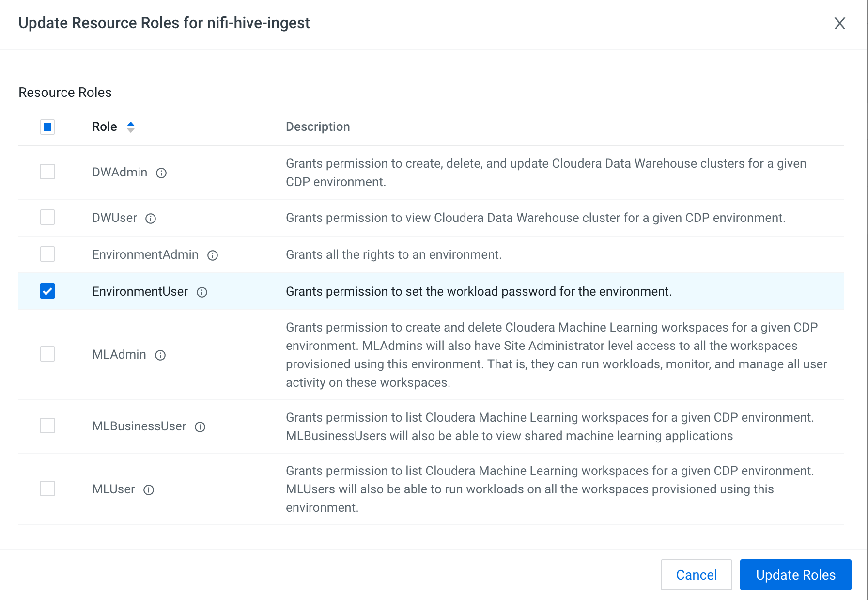The height and width of the screenshot is (600, 868).
Task: Select the EnvironmentAdmin checkbox
Action: pyautogui.click(x=47, y=254)
